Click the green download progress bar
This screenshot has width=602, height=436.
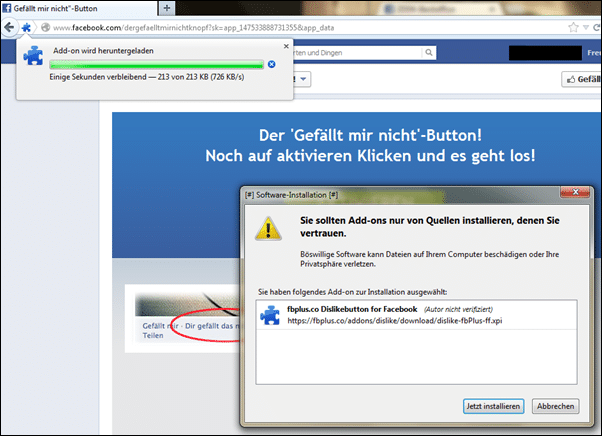pos(157,64)
